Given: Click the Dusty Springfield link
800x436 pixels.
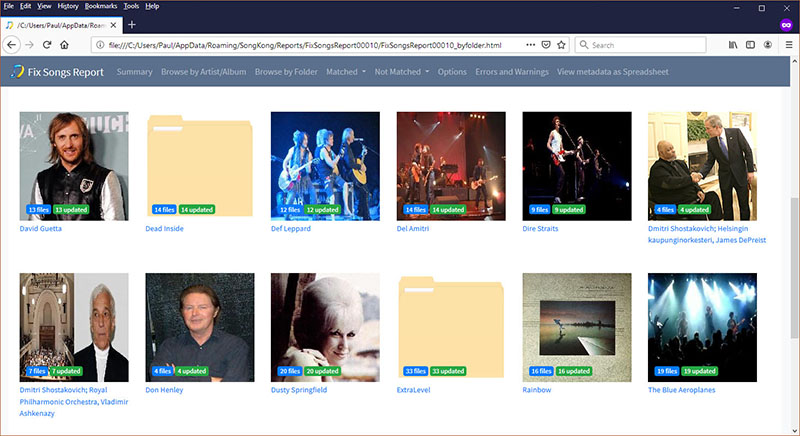Looking at the screenshot, I should click(x=299, y=390).
